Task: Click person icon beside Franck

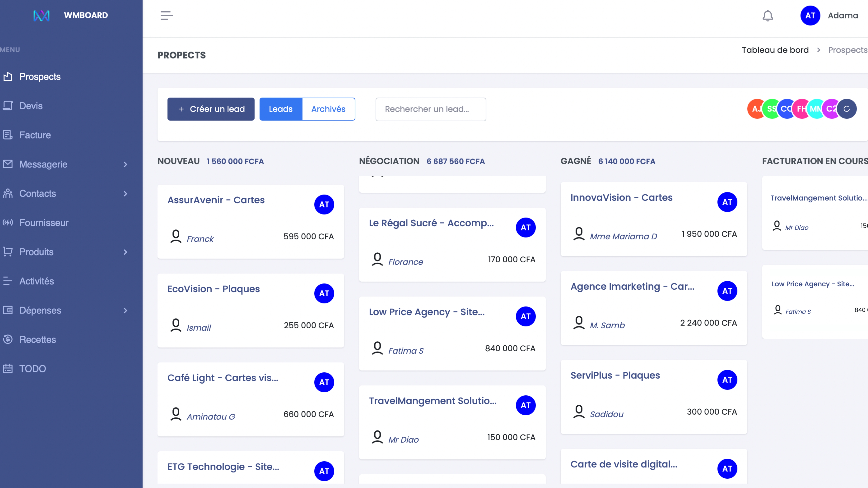Action: pyautogui.click(x=176, y=236)
